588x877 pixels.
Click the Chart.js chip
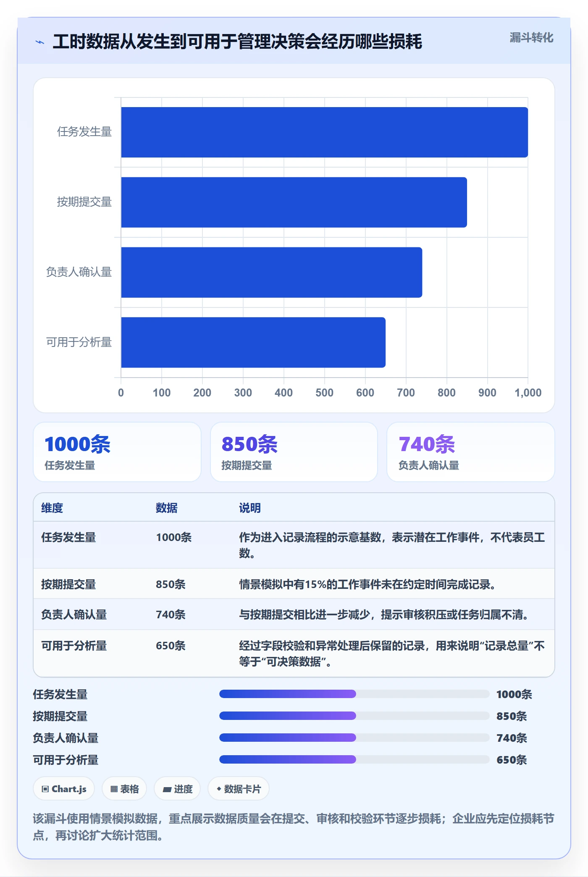(64, 789)
